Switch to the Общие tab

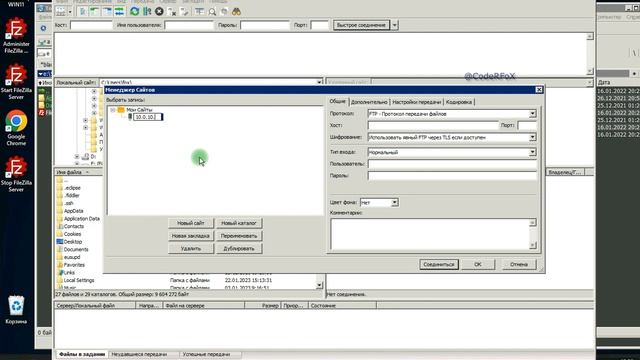click(338, 101)
